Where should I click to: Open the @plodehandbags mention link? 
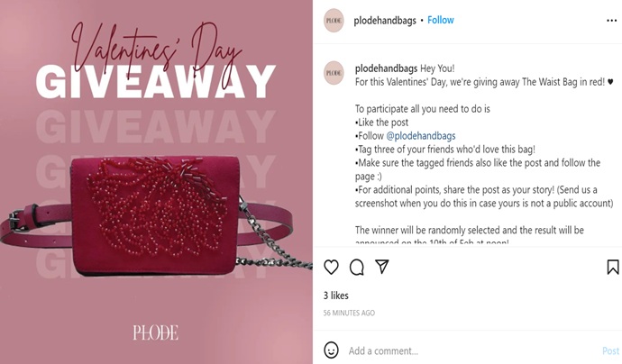420,136
